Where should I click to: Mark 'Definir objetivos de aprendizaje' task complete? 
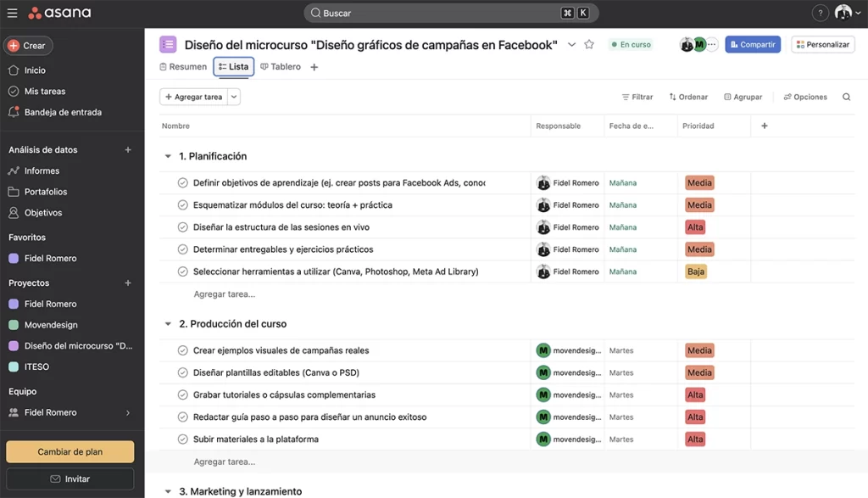182,183
